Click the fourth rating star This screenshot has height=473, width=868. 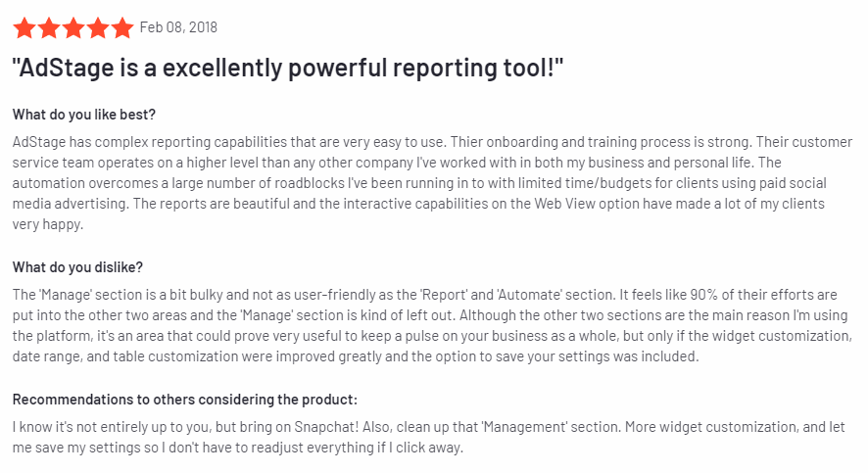(x=97, y=27)
